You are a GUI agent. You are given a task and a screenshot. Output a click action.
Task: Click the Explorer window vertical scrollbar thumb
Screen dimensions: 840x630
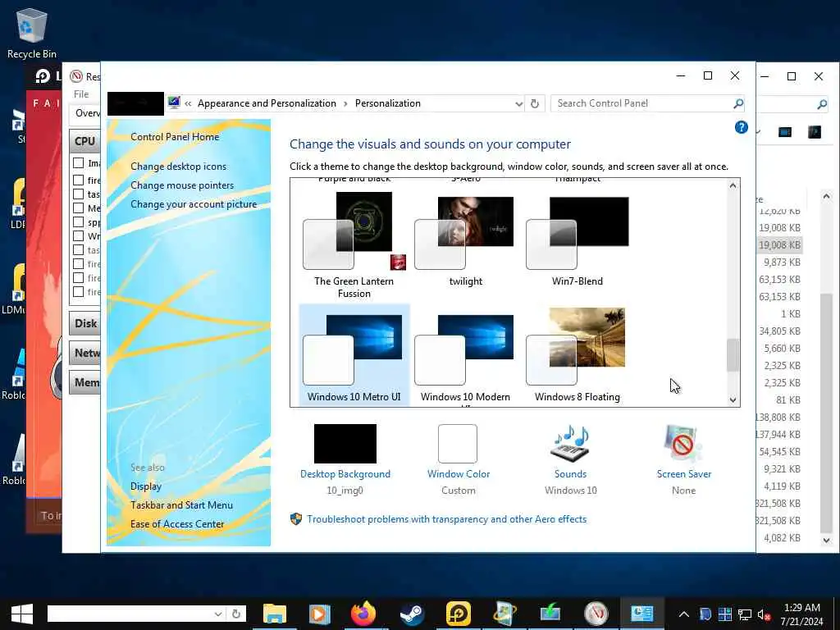click(x=826, y=413)
